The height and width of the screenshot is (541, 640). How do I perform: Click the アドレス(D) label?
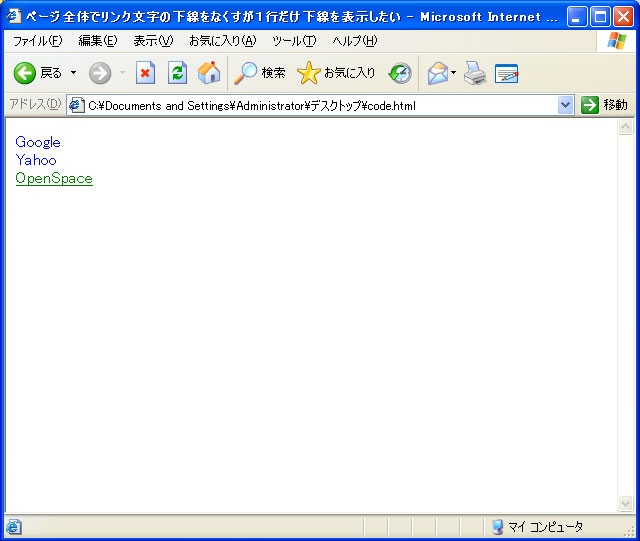(35, 105)
